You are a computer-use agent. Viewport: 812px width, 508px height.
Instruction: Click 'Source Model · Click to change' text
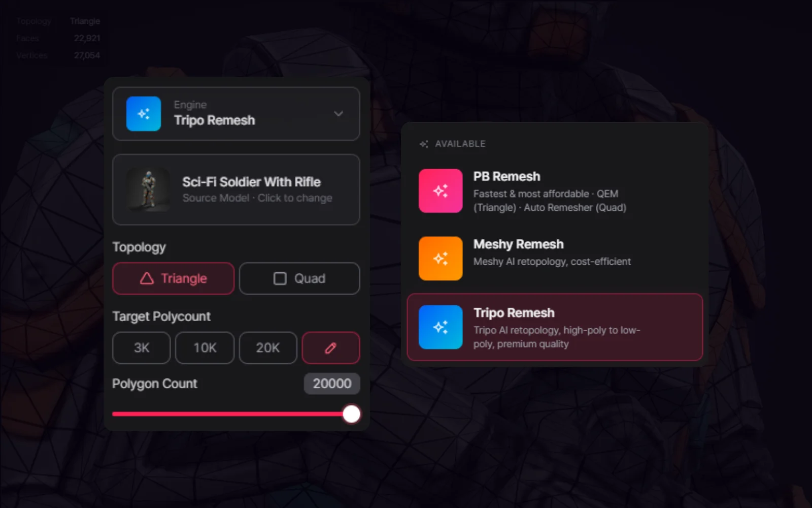pyautogui.click(x=257, y=198)
